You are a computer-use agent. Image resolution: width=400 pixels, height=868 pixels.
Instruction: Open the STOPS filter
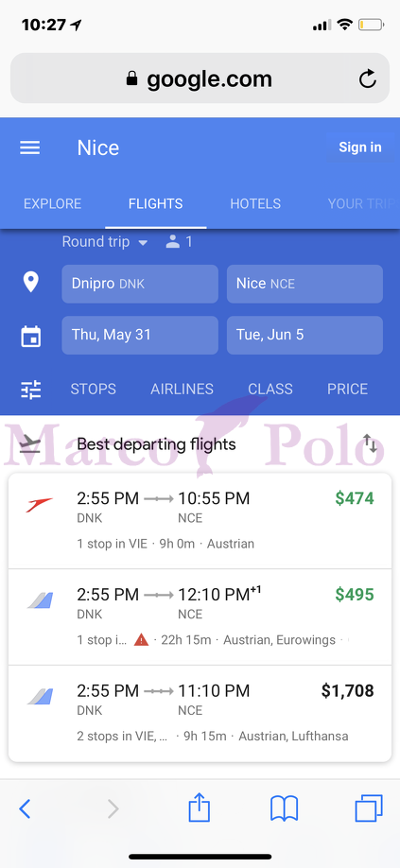94,390
